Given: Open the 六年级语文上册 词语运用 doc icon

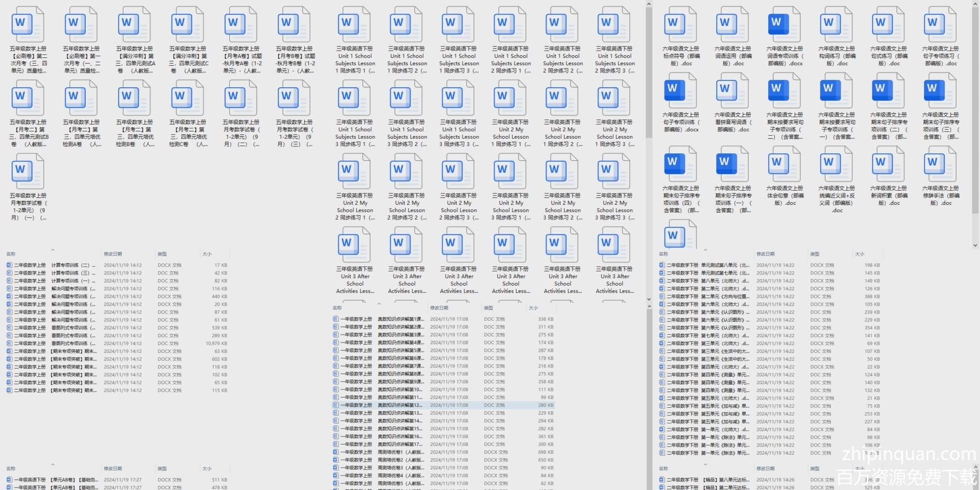Looking at the screenshot, I should click(x=732, y=24).
